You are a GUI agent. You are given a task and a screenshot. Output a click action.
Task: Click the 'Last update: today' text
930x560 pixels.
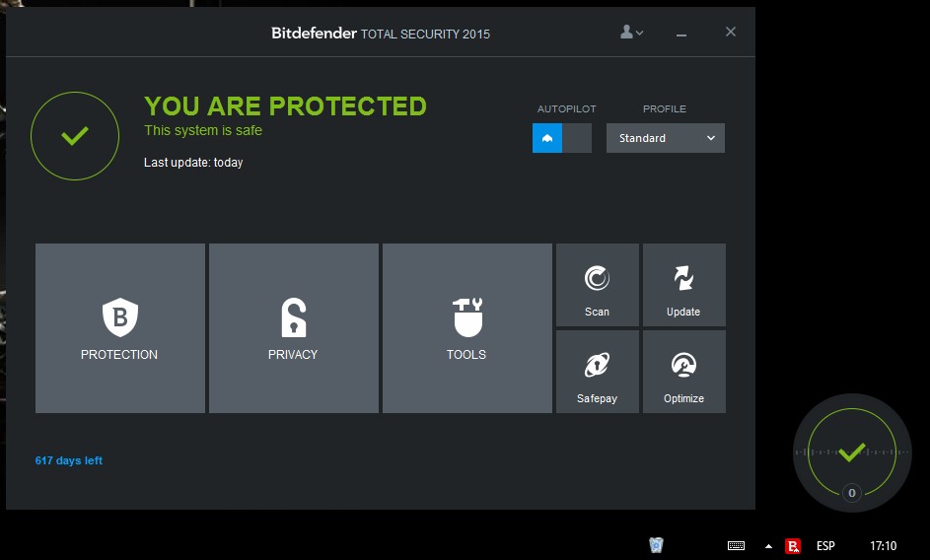pos(193,163)
